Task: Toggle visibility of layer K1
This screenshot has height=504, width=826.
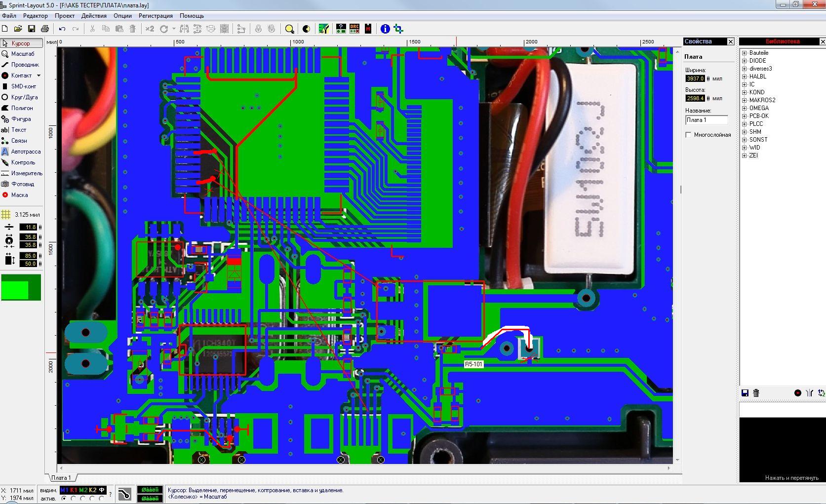Action: pyautogui.click(x=74, y=490)
